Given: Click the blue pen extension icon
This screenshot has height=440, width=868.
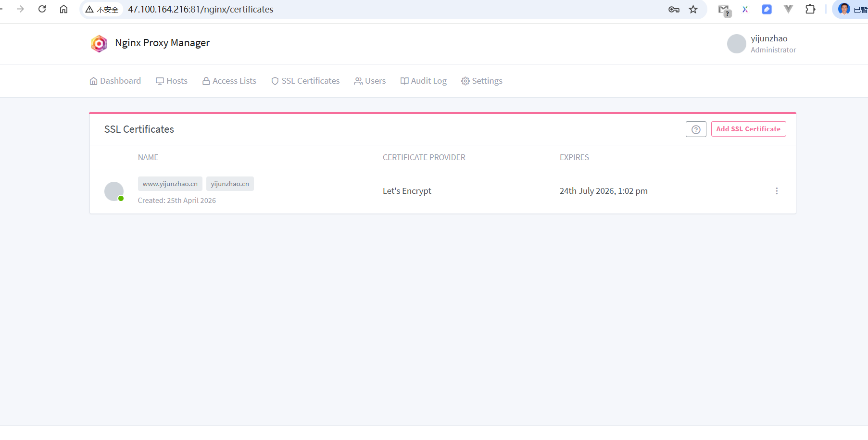Looking at the screenshot, I should click(x=767, y=9).
